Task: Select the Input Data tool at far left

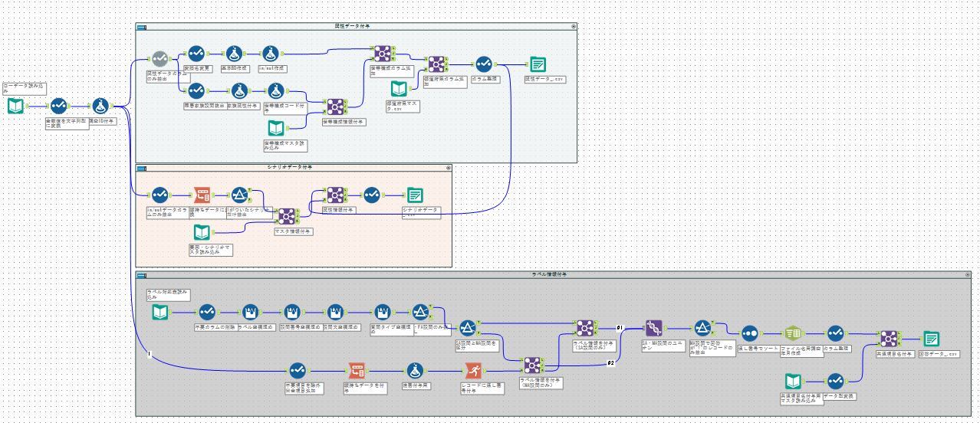Action: [16, 106]
